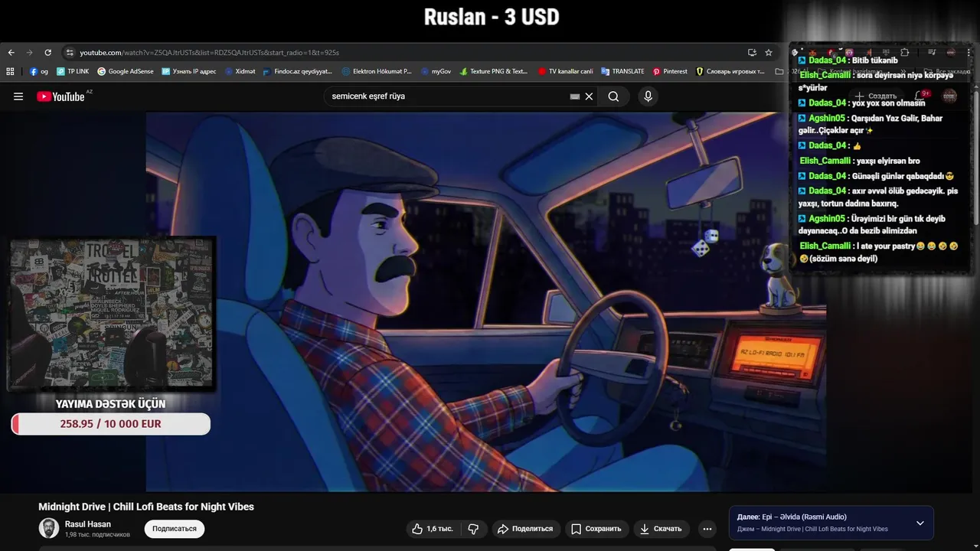Open the Словарь игровых bookmark

(x=730, y=71)
